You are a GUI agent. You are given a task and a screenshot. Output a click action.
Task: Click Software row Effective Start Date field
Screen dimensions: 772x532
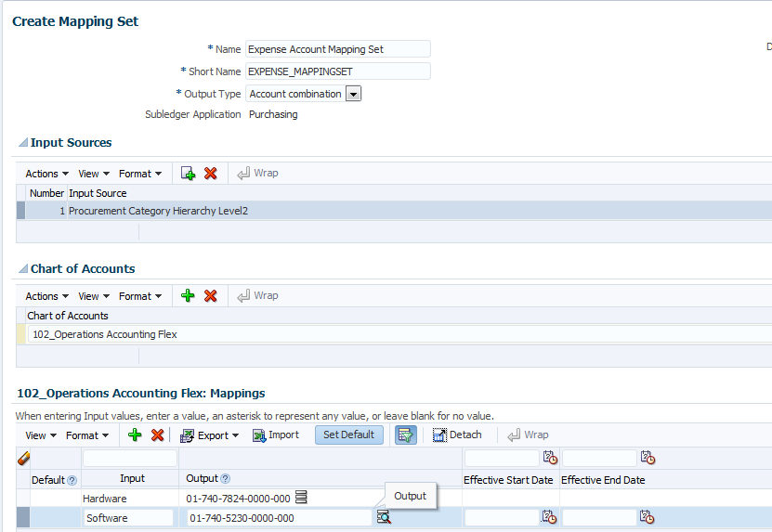502,518
